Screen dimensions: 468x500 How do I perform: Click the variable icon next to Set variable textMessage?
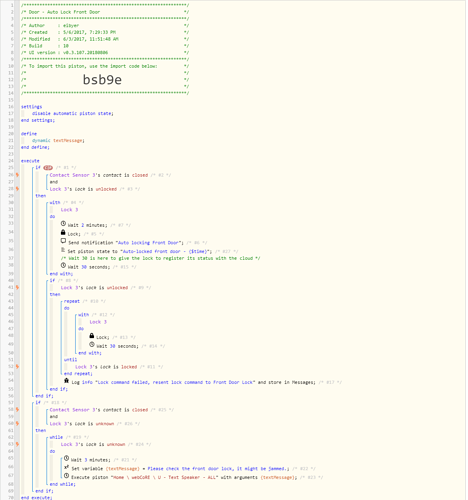pyautogui.click(x=66, y=467)
